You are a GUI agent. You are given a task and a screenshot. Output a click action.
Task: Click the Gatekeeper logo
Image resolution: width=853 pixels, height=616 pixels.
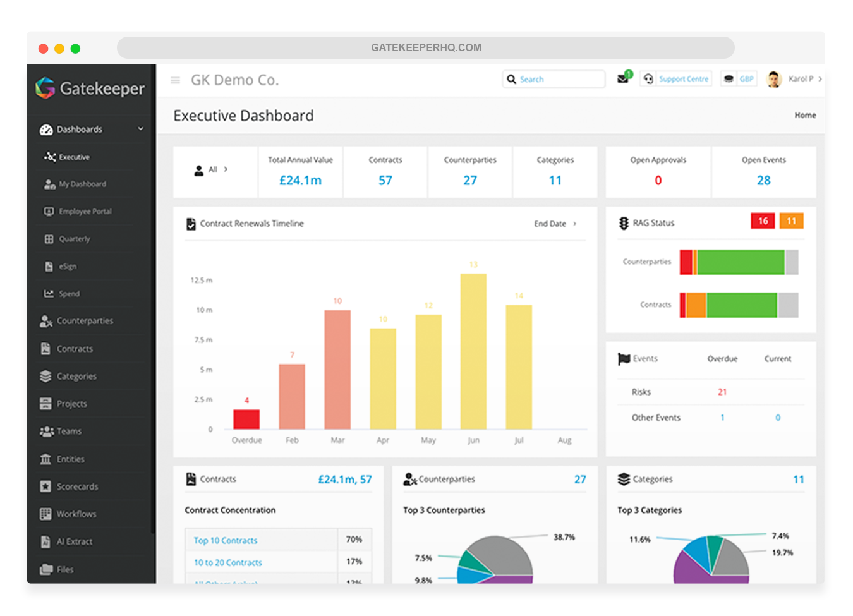[90, 88]
